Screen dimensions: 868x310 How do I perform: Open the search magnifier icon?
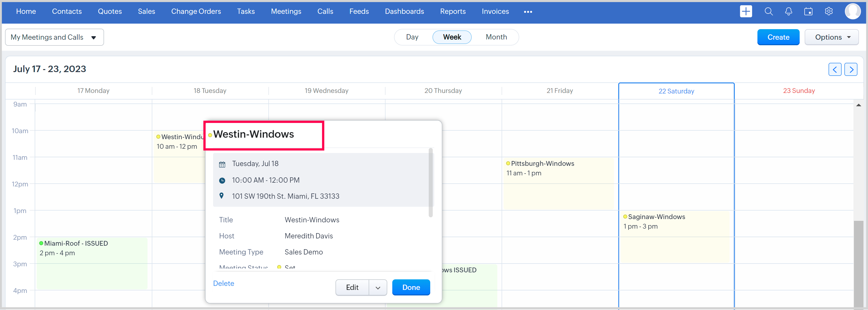[x=768, y=12]
